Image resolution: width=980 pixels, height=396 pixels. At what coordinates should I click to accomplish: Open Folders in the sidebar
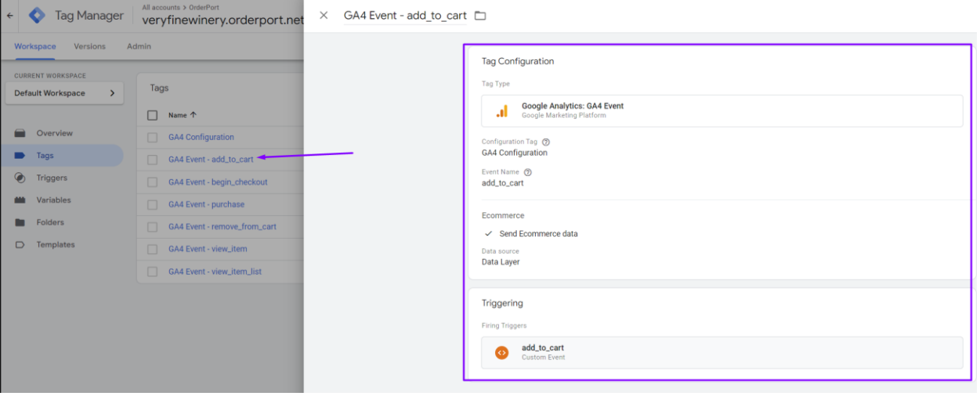(x=50, y=222)
